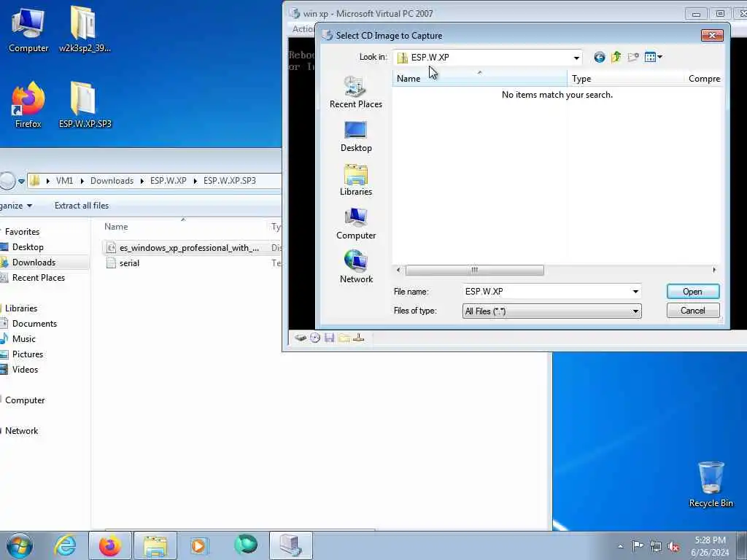747x560 pixels.
Task: Select Downloads in Explorer Favorites
Action: point(34,262)
